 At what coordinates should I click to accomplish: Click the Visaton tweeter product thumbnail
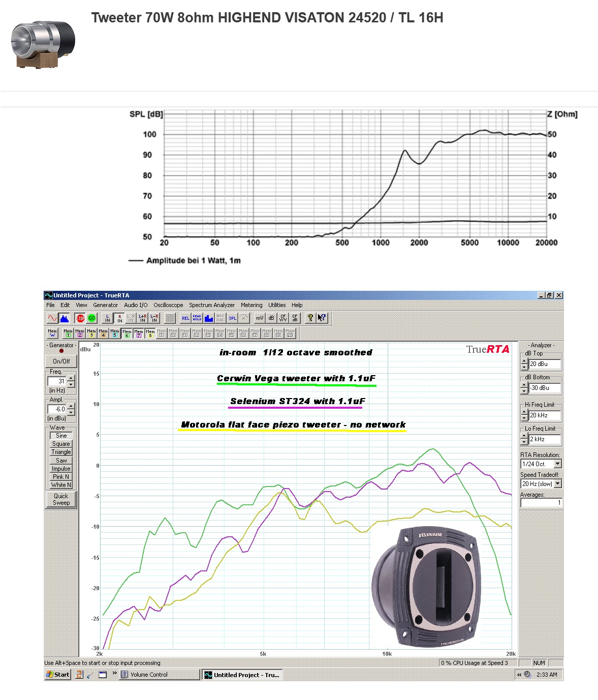click(43, 44)
